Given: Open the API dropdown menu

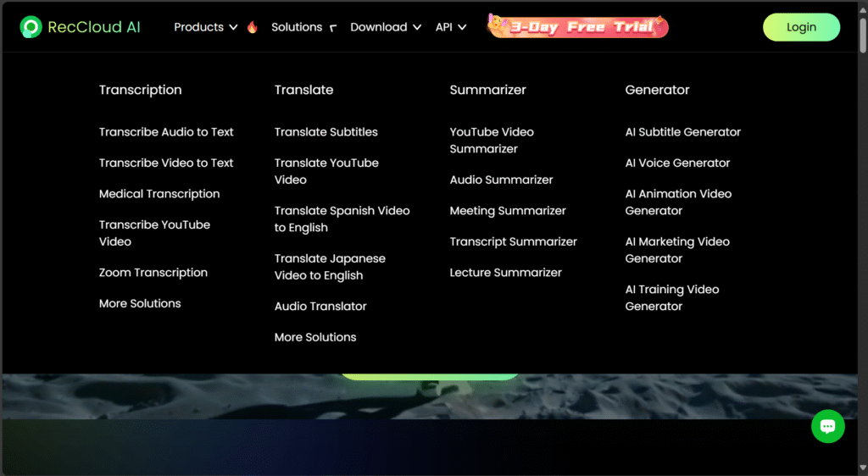Looking at the screenshot, I should coord(451,27).
